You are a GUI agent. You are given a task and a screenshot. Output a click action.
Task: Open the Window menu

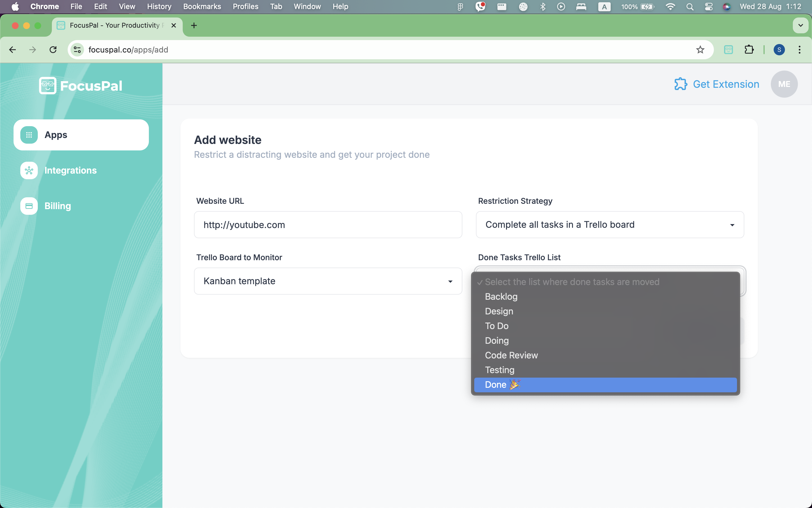pyautogui.click(x=307, y=6)
